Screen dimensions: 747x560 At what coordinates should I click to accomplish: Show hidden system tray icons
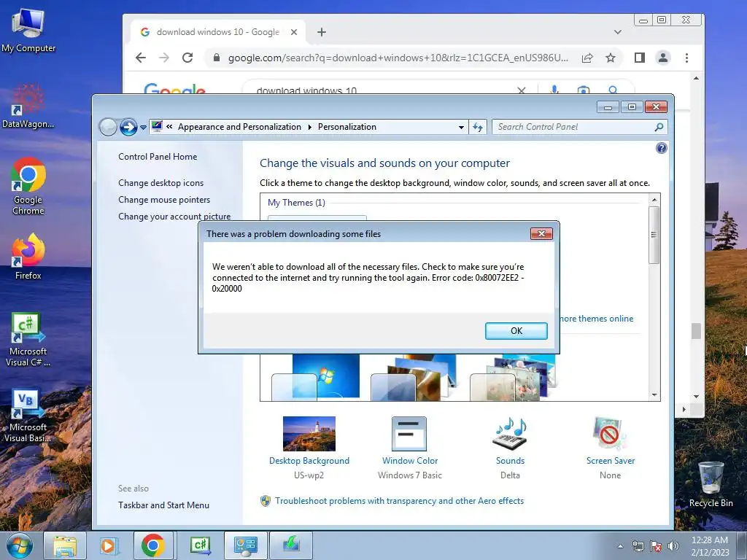[620, 546]
